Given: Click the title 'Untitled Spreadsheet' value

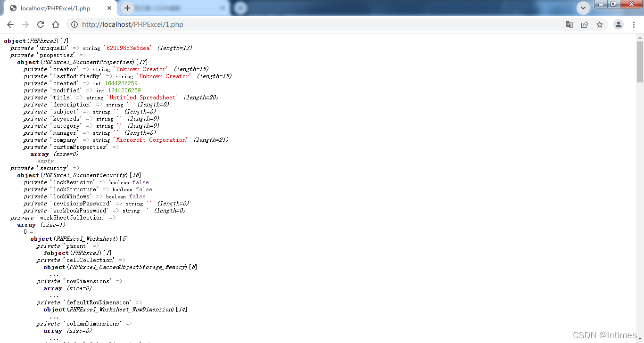Looking at the screenshot, I should [x=142, y=98].
